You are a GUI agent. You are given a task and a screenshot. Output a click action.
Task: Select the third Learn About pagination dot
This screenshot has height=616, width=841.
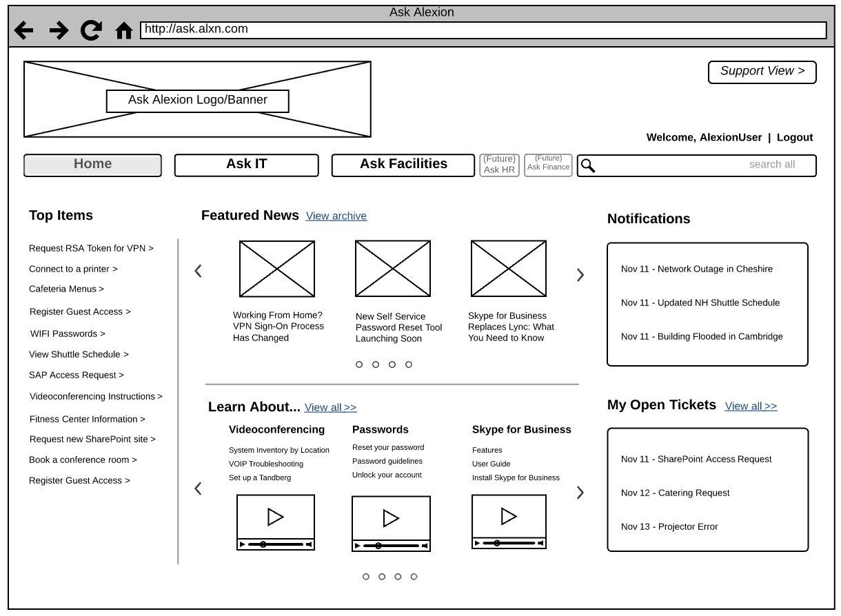click(x=398, y=577)
